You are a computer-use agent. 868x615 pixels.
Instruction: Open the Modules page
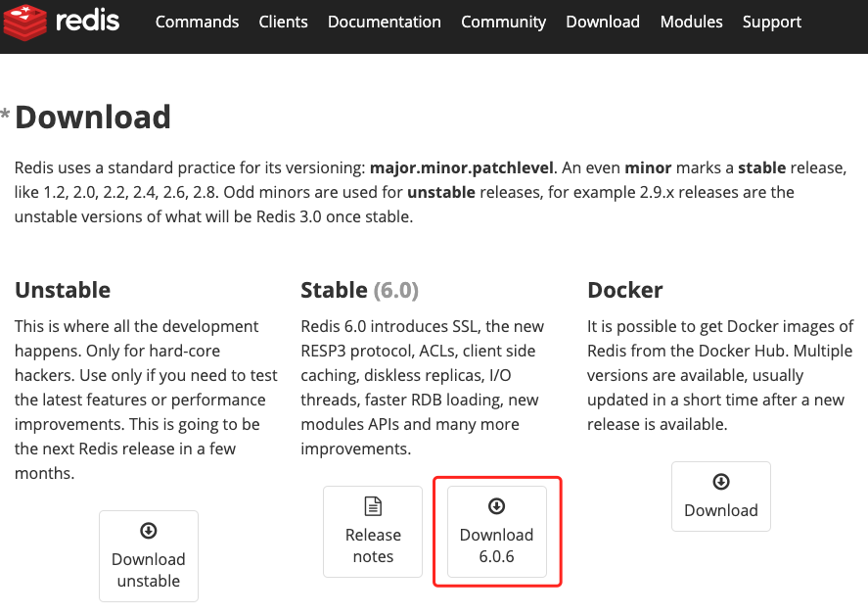pyautogui.click(x=692, y=22)
